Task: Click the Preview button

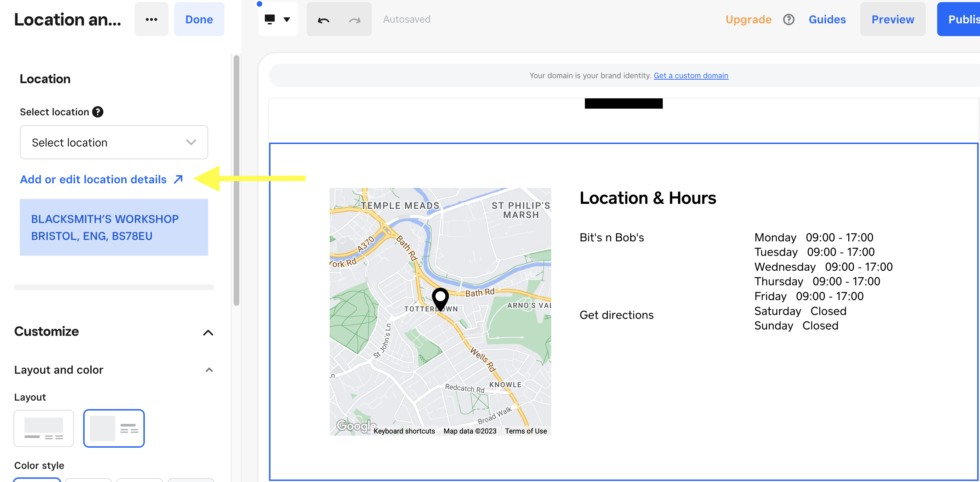Action: click(x=893, y=19)
